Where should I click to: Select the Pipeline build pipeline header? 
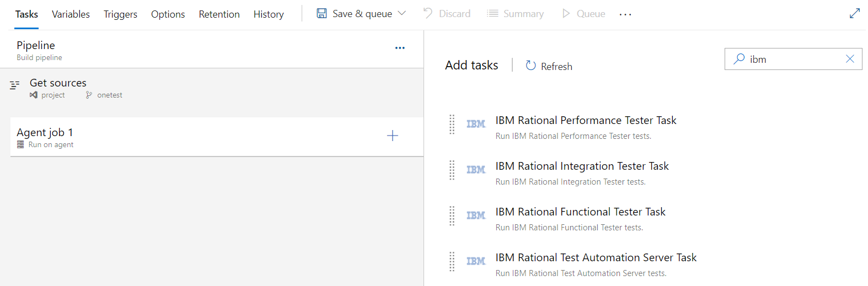click(212, 50)
